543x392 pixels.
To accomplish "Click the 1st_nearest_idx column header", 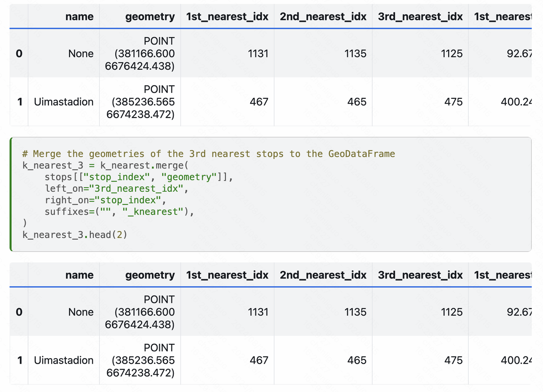I will [227, 17].
